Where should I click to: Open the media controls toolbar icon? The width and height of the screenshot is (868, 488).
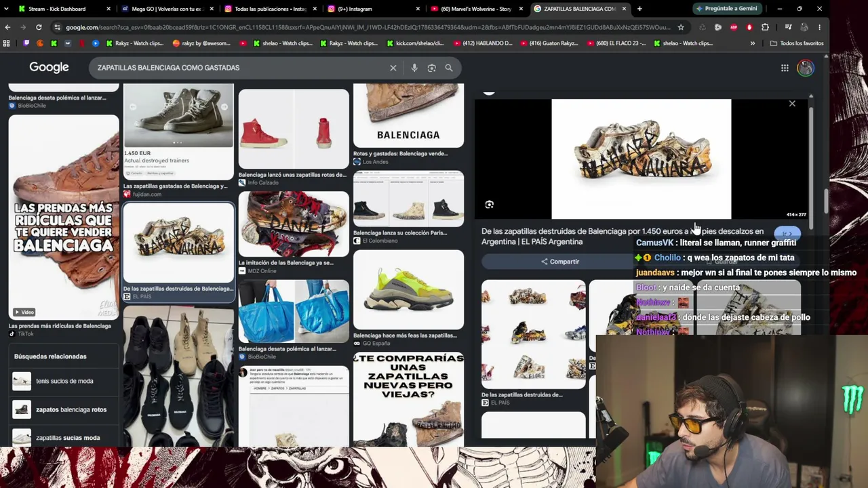[788, 27]
